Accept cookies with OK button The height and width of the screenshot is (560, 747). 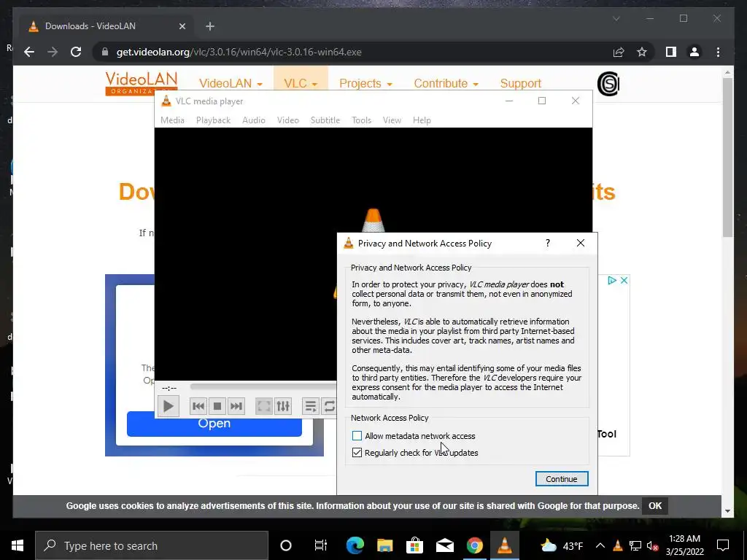655,506
